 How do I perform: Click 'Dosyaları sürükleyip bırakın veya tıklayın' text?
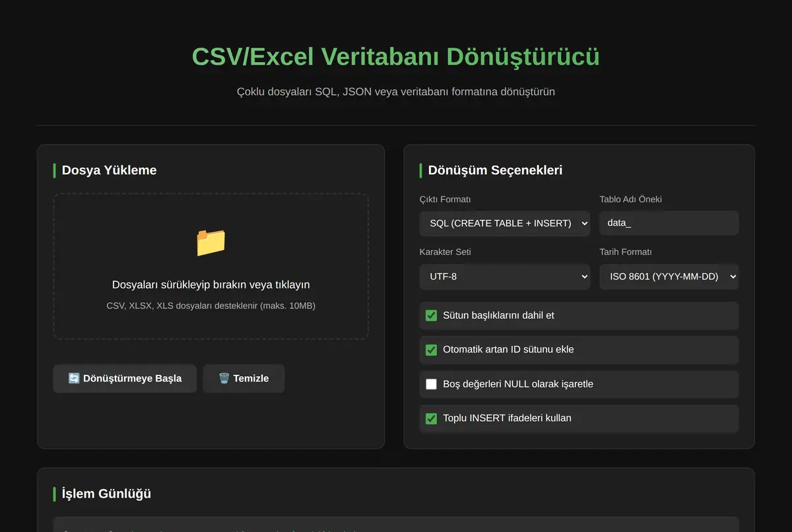click(211, 284)
